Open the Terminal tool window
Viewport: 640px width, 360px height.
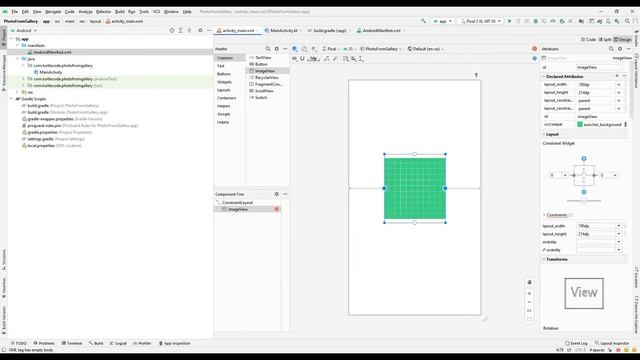tap(72, 343)
